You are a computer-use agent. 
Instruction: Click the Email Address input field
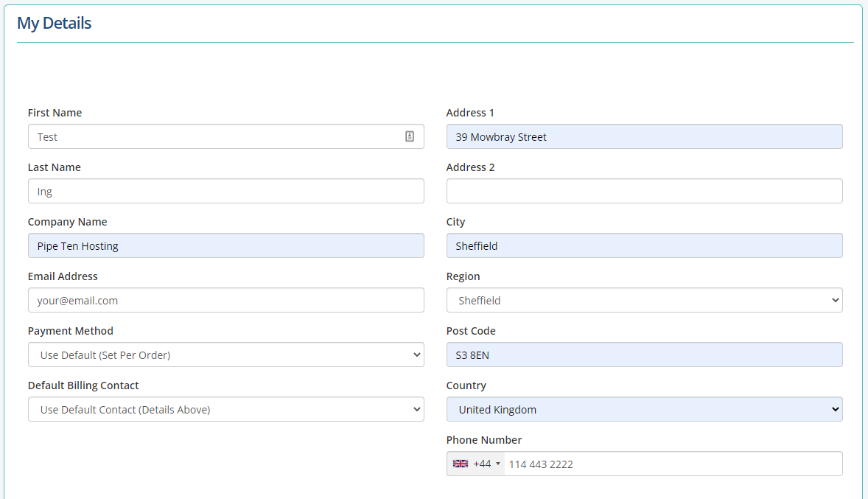tap(225, 300)
